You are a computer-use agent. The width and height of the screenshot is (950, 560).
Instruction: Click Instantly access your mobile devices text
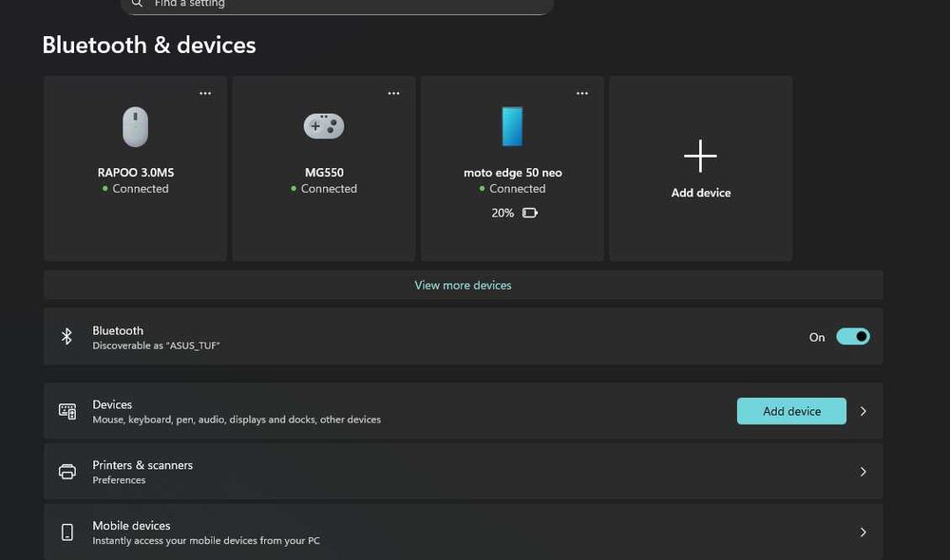point(206,541)
